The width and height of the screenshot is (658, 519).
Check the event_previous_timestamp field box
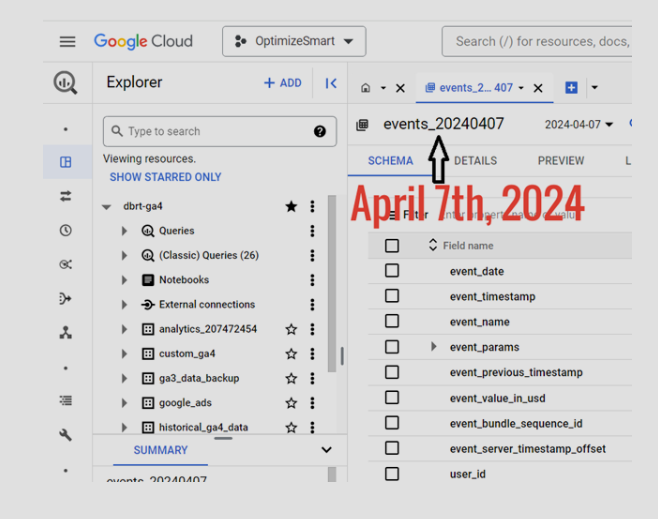[x=392, y=372]
